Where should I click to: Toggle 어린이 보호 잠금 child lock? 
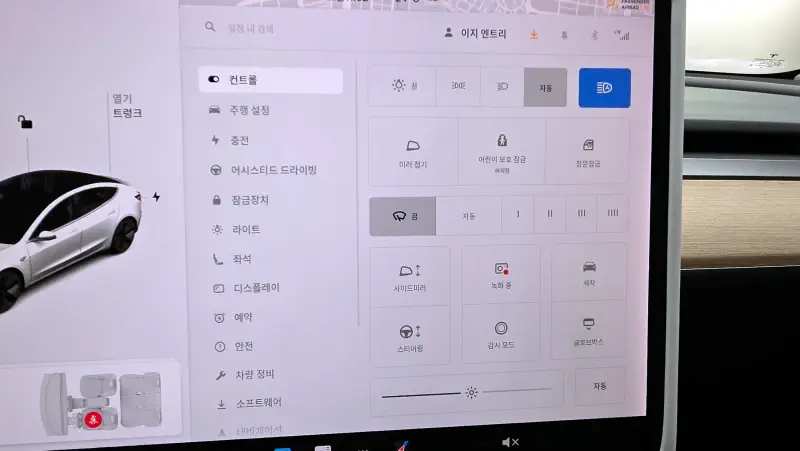click(x=502, y=153)
